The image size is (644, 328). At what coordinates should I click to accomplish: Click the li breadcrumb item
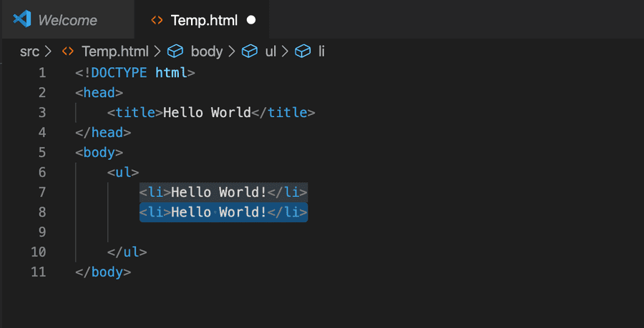321,51
